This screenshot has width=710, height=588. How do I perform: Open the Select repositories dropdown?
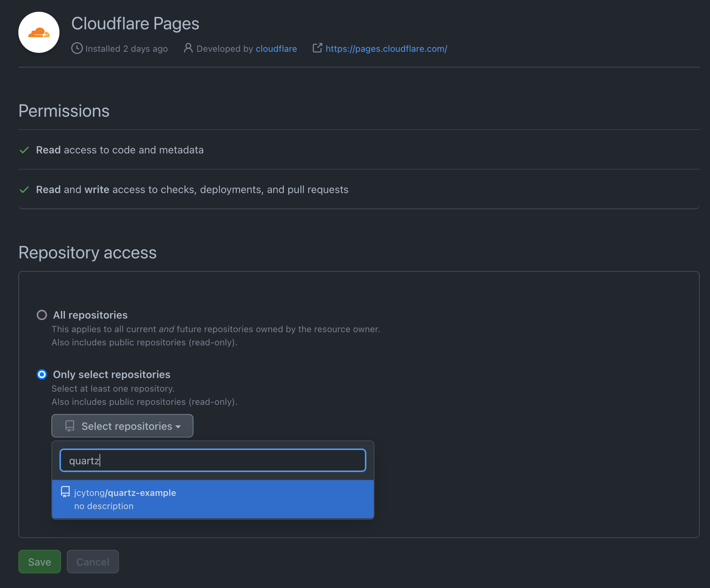tap(122, 426)
